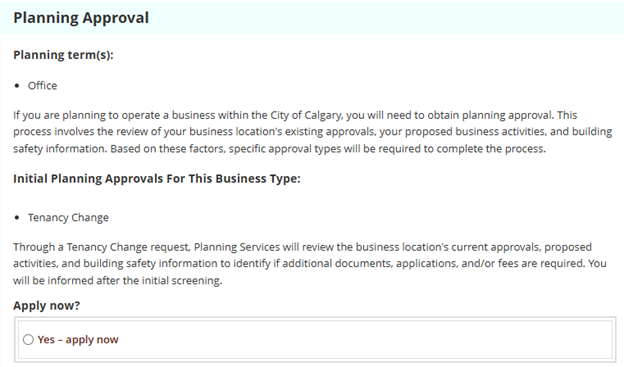Click the bullet marker beside 'Office'
The width and height of the screenshot is (624, 367).
coord(17,86)
